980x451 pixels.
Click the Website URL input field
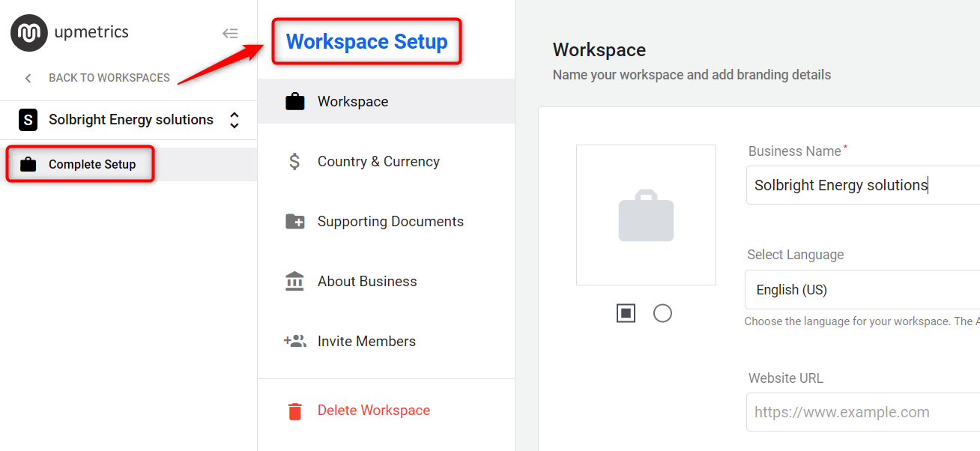[x=863, y=412]
